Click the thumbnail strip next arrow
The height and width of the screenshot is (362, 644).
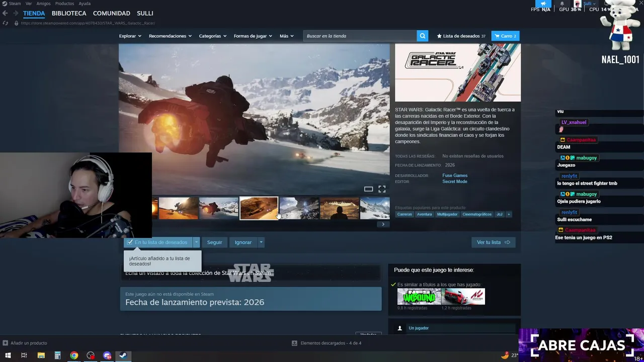383,224
